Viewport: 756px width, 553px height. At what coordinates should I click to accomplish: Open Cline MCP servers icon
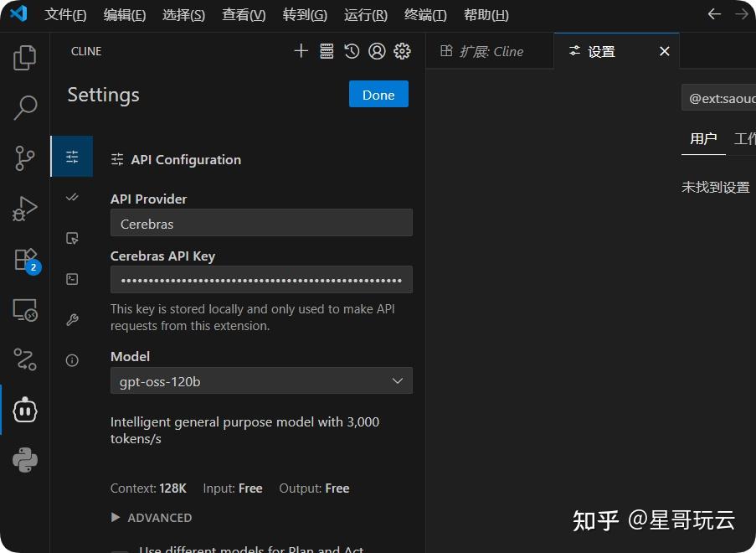tap(327, 51)
